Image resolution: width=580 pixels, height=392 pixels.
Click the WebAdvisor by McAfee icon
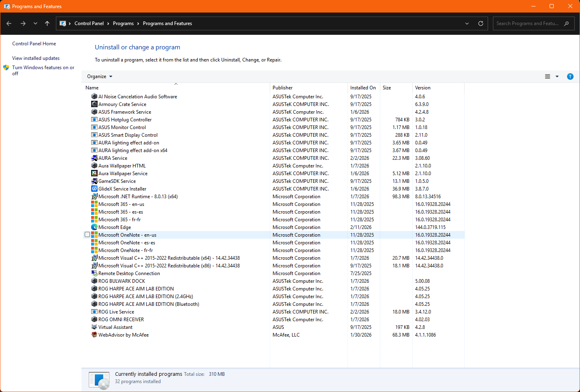(x=94, y=335)
